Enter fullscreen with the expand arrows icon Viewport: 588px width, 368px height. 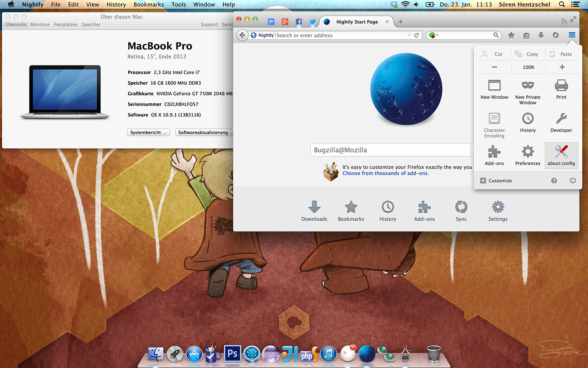pos(573,19)
